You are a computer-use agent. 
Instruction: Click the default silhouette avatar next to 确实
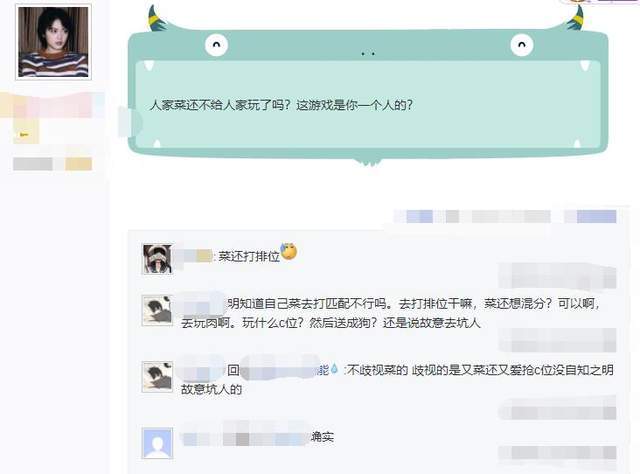click(x=157, y=443)
